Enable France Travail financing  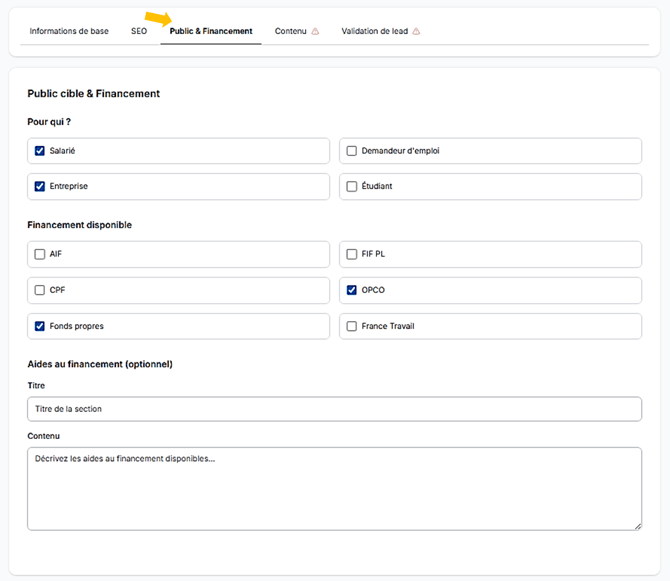(x=352, y=326)
